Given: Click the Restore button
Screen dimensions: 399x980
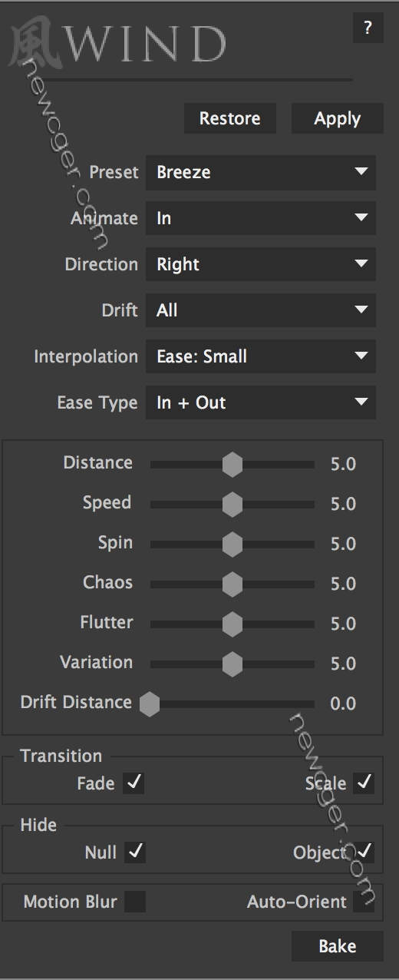Looking at the screenshot, I should coord(229,118).
